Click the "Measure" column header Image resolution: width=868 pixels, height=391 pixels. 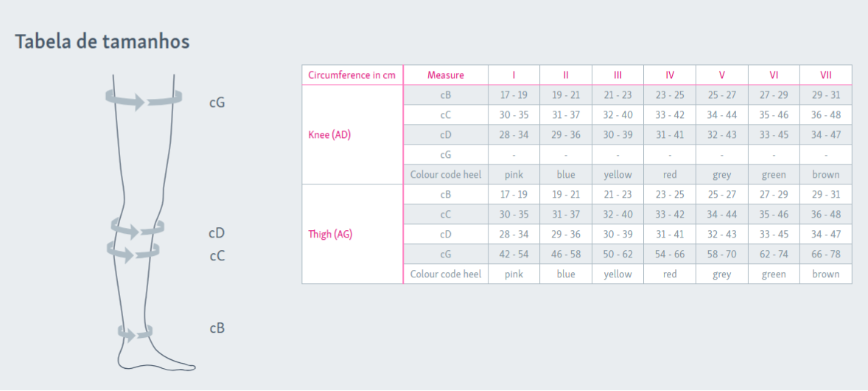tap(445, 75)
